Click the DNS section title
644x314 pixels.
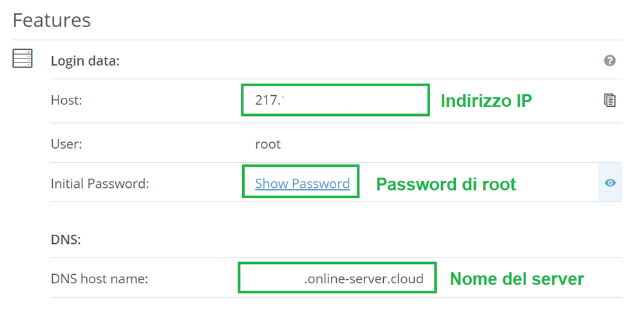(66, 240)
